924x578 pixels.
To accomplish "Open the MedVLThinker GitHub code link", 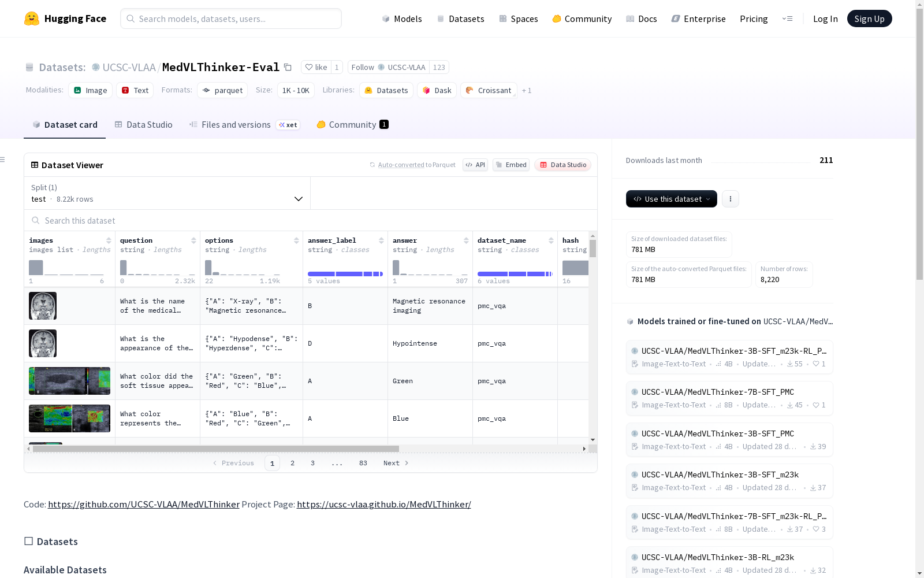I will tap(144, 504).
